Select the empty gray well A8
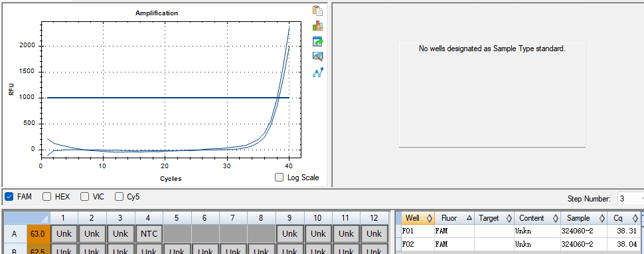The width and height of the screenshot is (644, 254). pyautogui.click(x=261, y=234)
